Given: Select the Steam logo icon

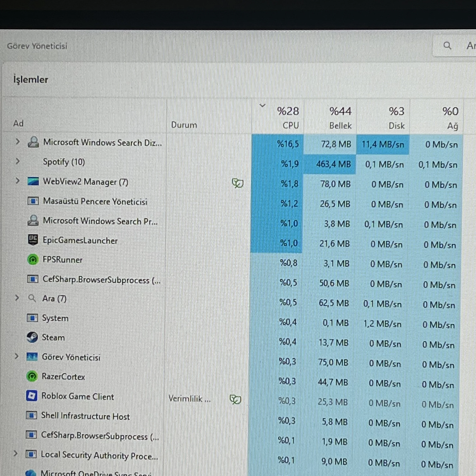Looking at the screenshot, I should click(32, 337).
